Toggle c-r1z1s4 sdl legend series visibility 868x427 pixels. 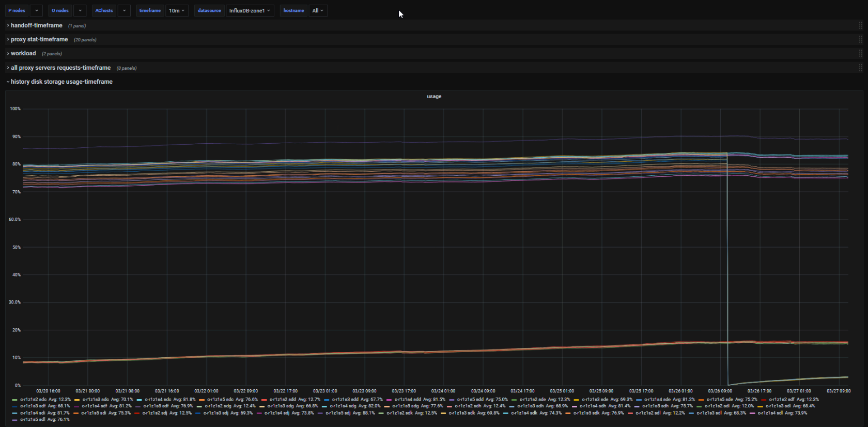[770, 413]
